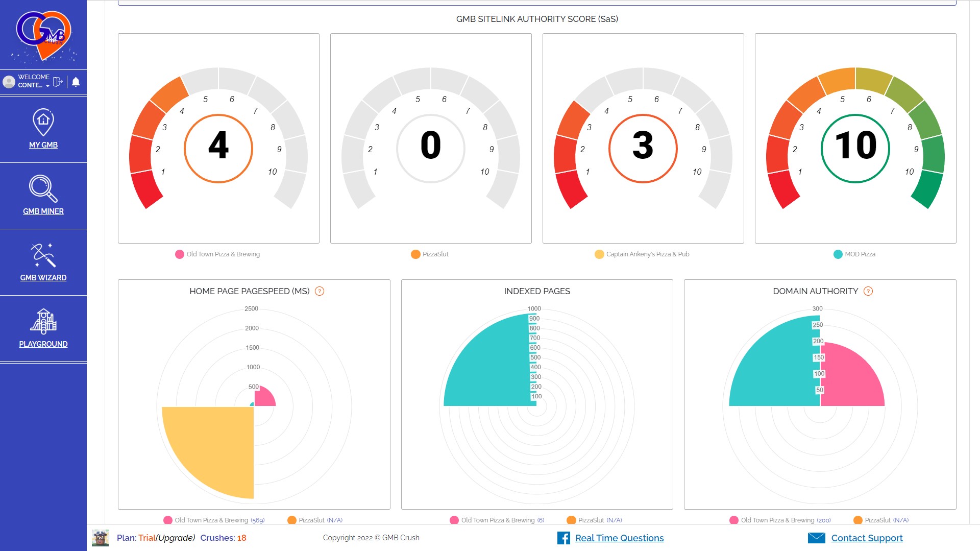Click the score 4 gauge center
This screenshot has height=551, width=980.
pos(218,148)
